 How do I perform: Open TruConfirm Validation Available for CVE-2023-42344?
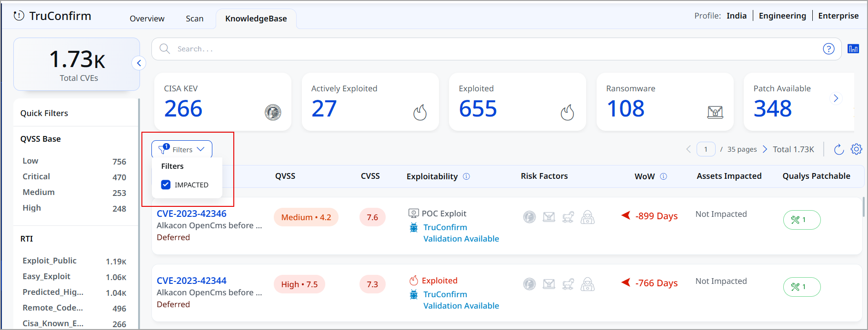461,300
